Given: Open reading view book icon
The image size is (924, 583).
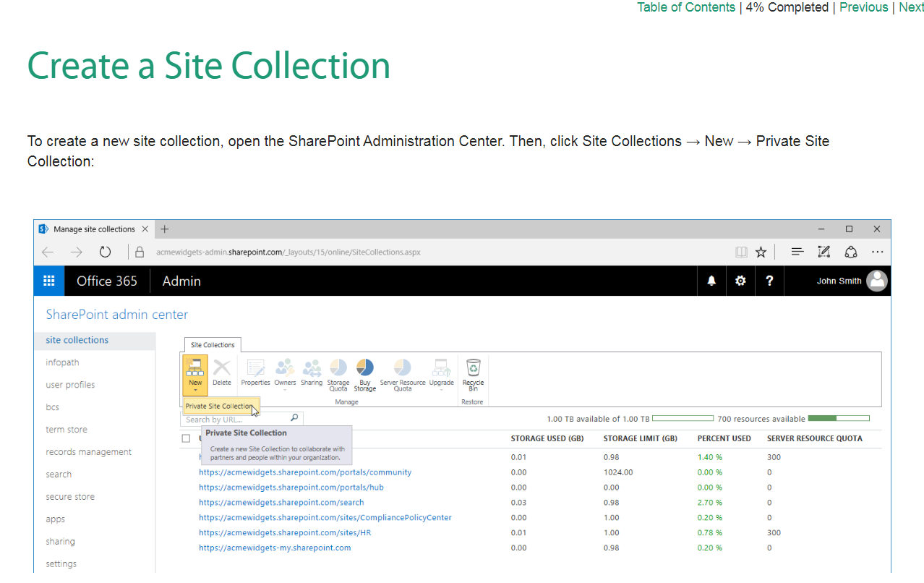Looking at the screenshot, I should tap(741, 252).
